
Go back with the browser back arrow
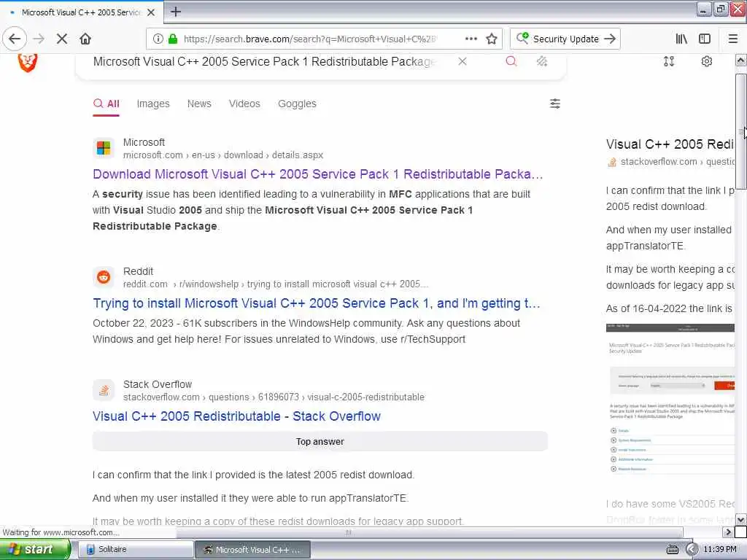15,39
